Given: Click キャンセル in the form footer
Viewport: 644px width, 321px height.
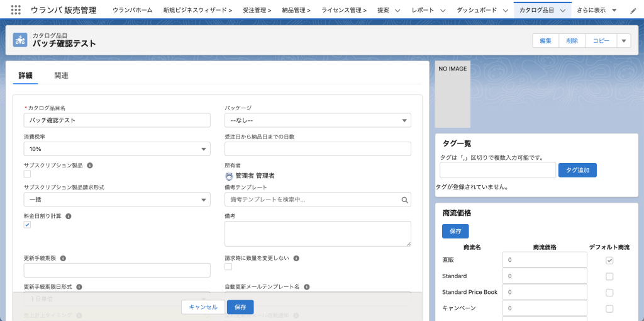Looking at the screenshot, I should (x=203, y=307).
